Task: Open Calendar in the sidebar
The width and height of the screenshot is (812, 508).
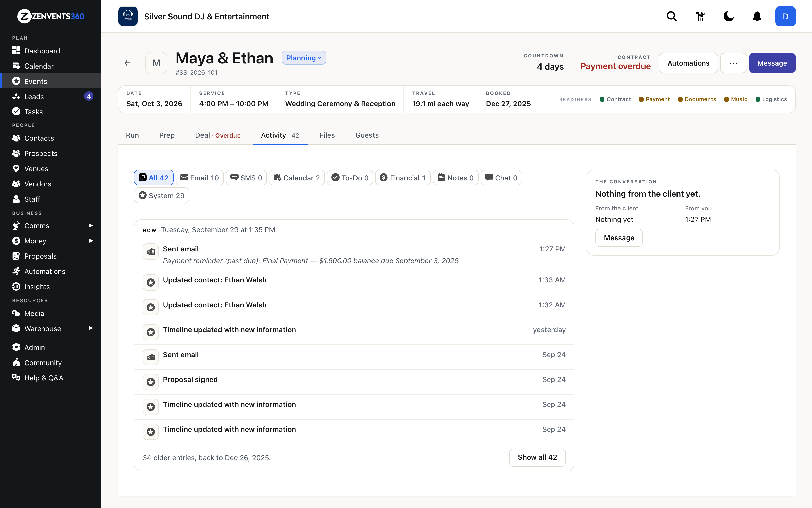Action: [x=51, y=66]
